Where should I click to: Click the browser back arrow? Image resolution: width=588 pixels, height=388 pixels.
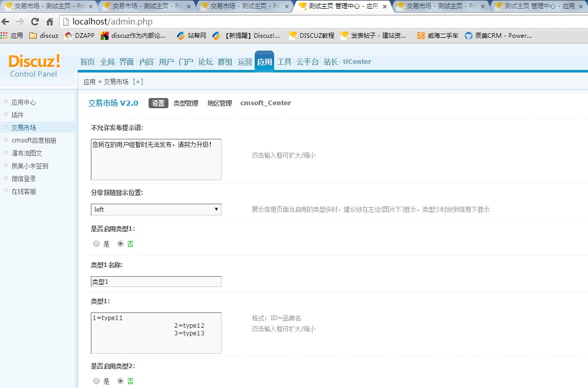pos(6,22)
